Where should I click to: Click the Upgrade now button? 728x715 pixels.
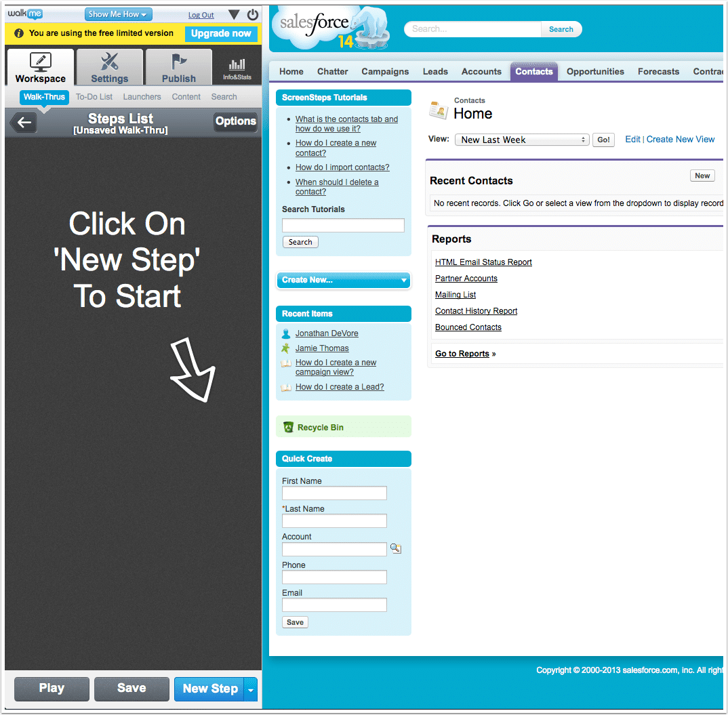click(x=222, y=33)
